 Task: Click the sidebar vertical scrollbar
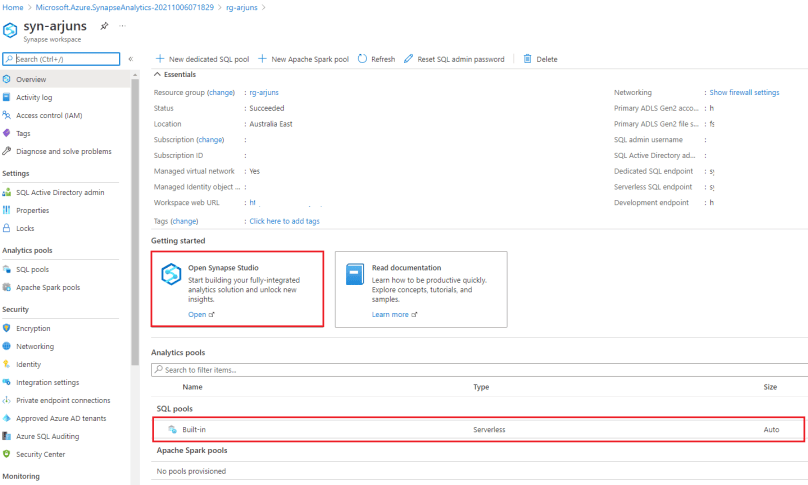point(135,222)
